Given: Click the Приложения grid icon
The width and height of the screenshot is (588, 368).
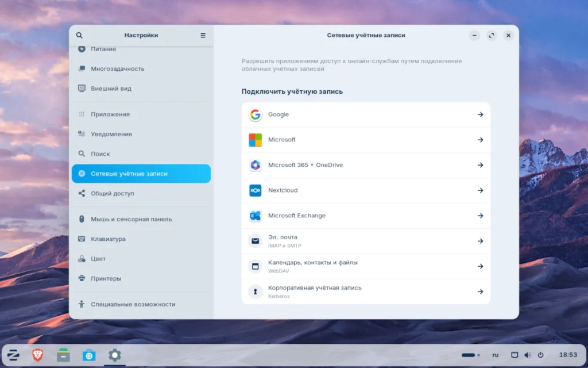Looking at the screenshot, I should 82,114.
